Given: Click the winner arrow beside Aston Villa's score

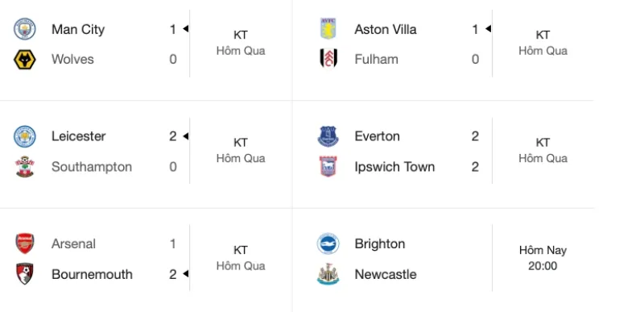Looking at the screenshot, I should (488, 29).
